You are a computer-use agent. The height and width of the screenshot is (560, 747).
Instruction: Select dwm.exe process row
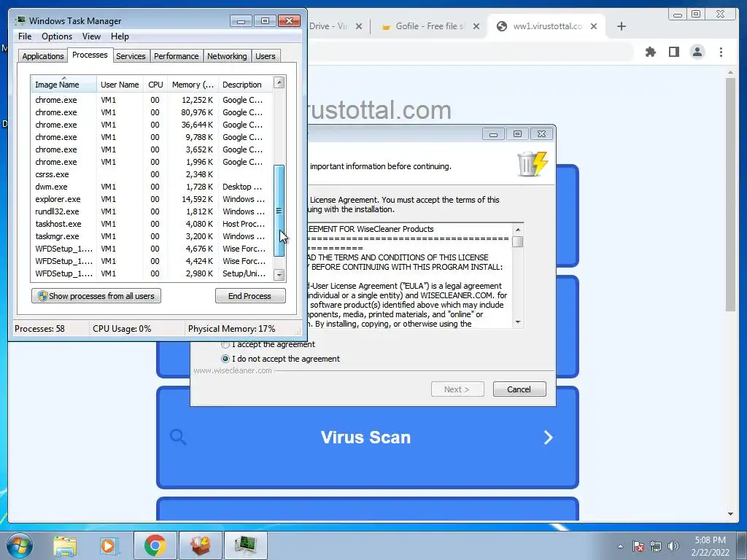click(152, 187)
